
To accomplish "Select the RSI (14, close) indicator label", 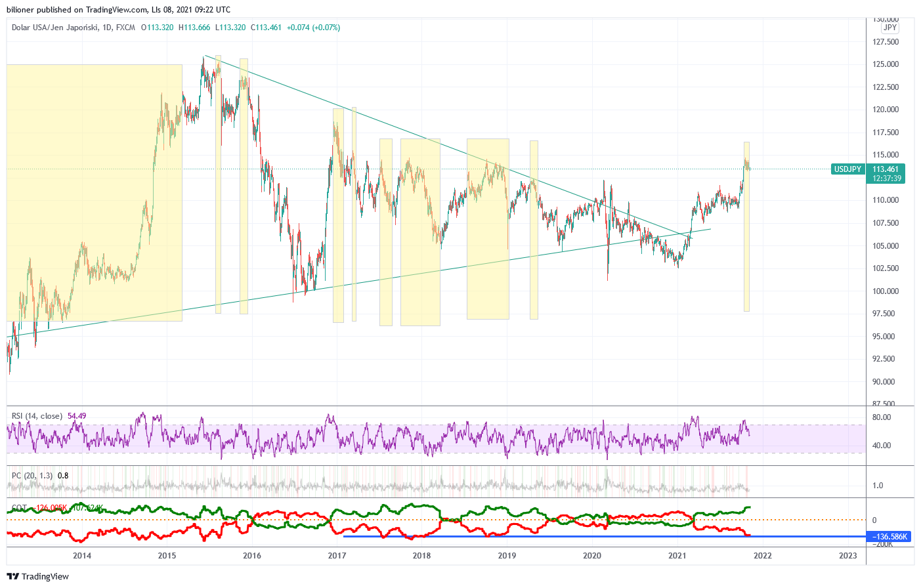I will [x=36, y=415].
